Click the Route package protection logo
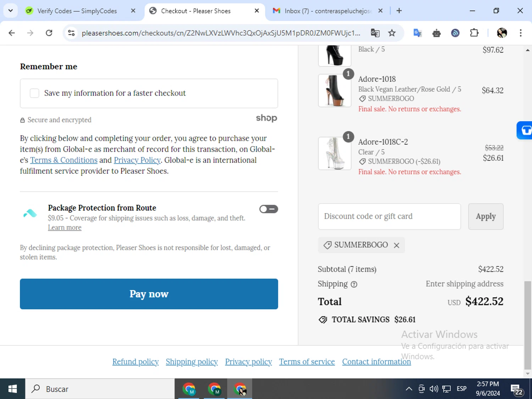 tap(30, 213)
